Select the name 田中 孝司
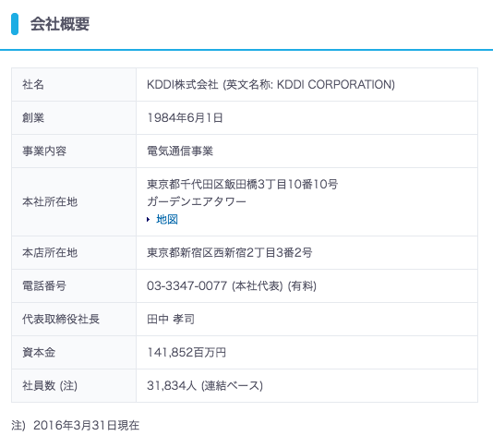The height and width of the screenshot is (448, 493). pyautogui.click(x=171, y=319)
